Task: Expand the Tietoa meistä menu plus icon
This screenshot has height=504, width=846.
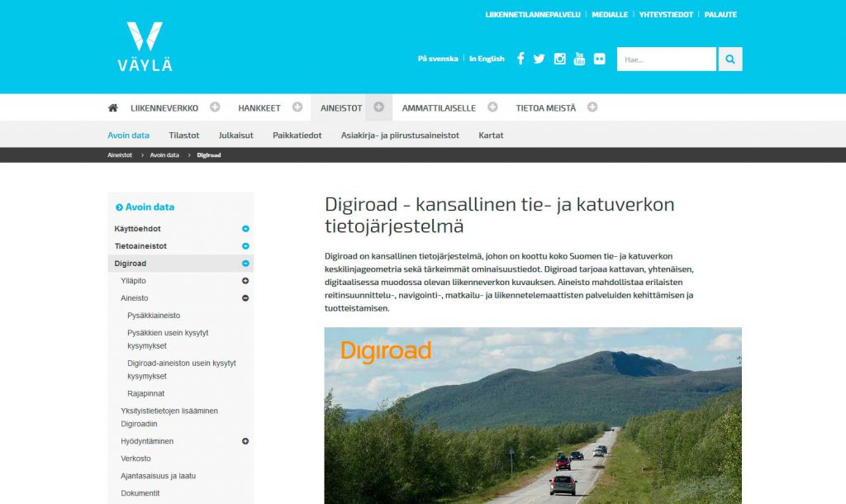Action: pyautogui.click(x=592, y=107)
